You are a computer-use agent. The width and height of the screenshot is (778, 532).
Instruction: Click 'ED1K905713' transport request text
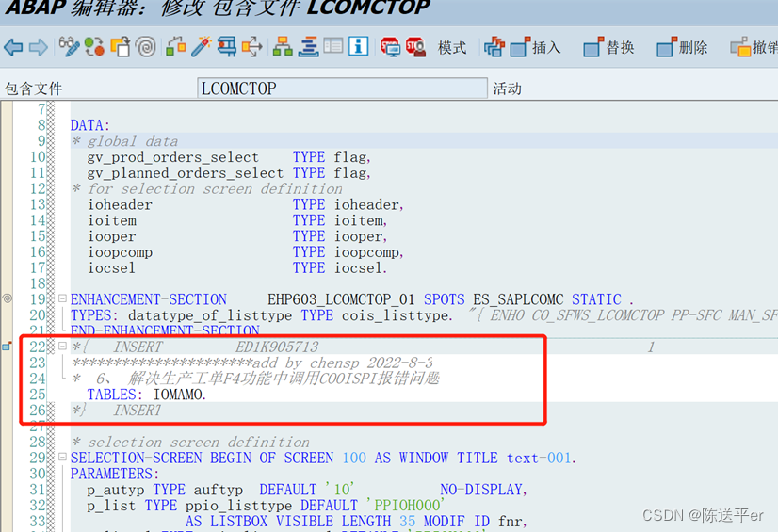(x=277, y=347)
